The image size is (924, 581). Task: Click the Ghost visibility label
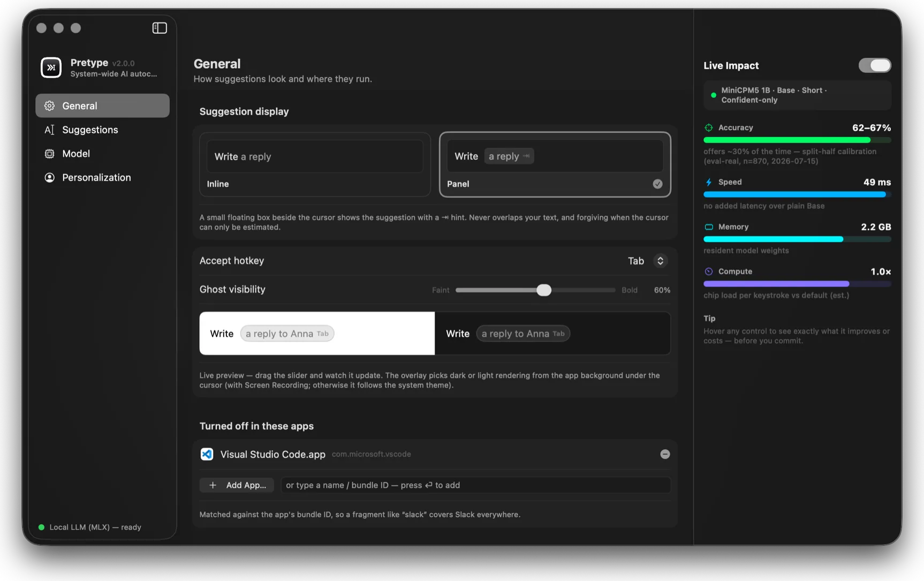(232, 289)
